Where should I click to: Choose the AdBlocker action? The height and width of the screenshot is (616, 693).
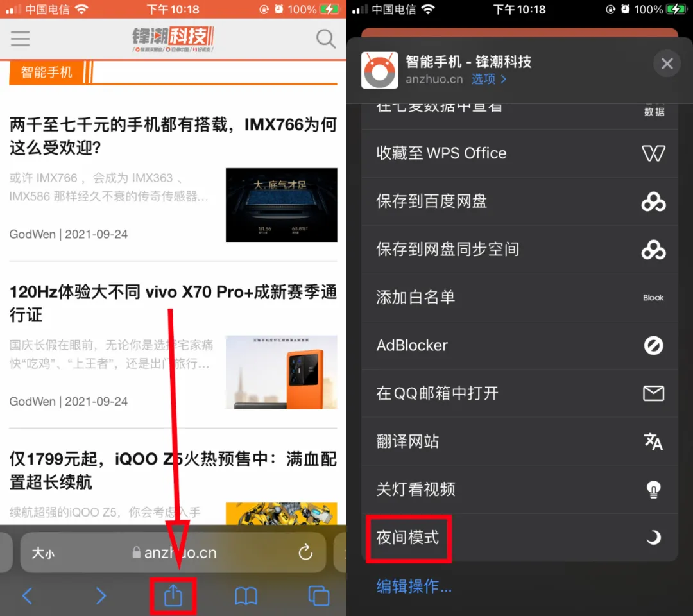coord(519,345)
